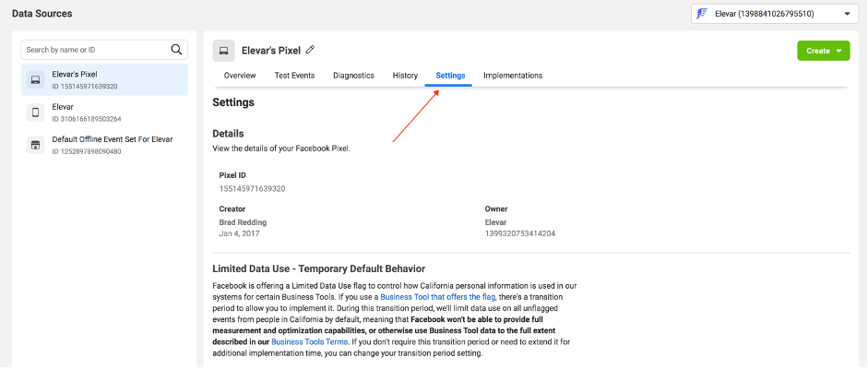This screenshot has height=369, width=868.
Task: Focus the Search by name or ID field
Action: point(96,50)
